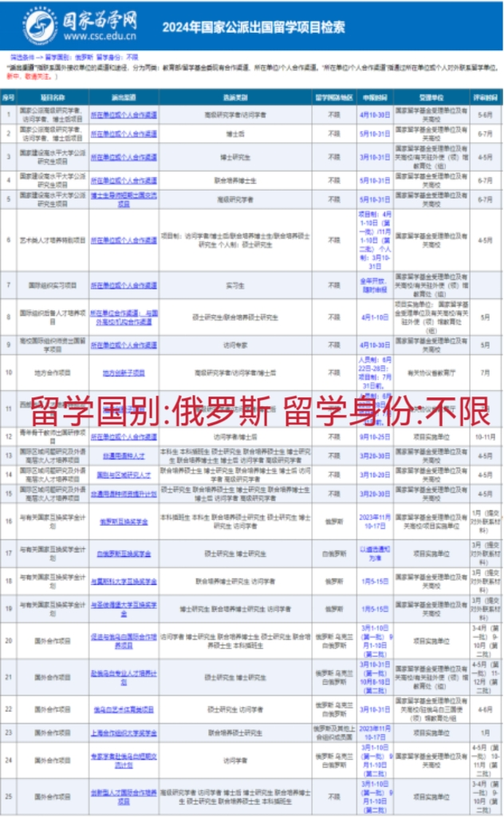Click the 联合培养硕士研究生 cell in row 23

pyautogui.click(x=235, y=733)
